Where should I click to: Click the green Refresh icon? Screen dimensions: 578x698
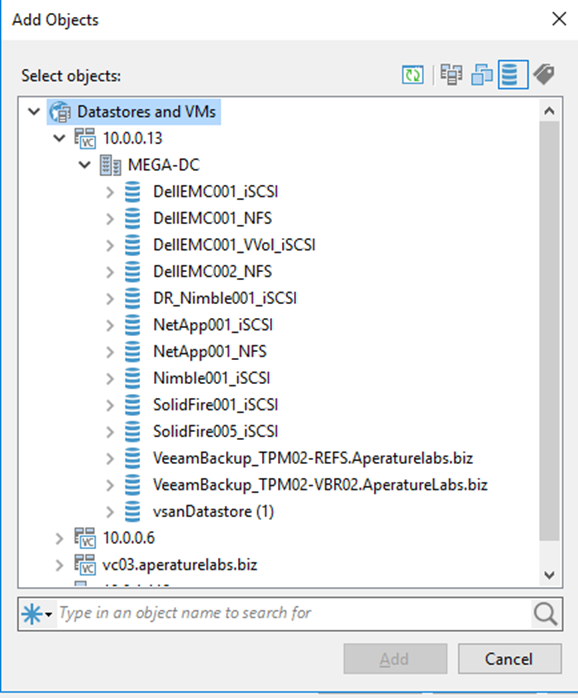tap(413, 74)
